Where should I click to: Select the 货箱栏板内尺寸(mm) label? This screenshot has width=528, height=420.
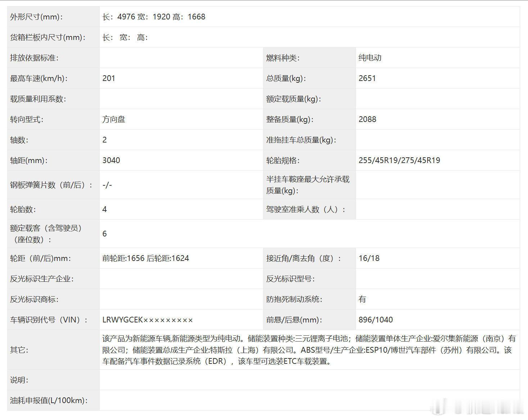click(48, 37)
